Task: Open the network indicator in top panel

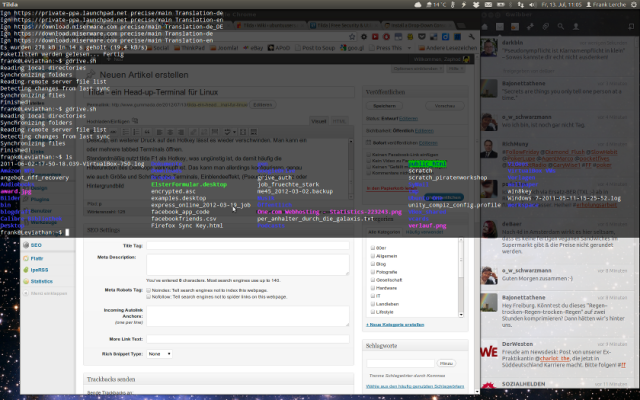Action: [x=521, y=4]
